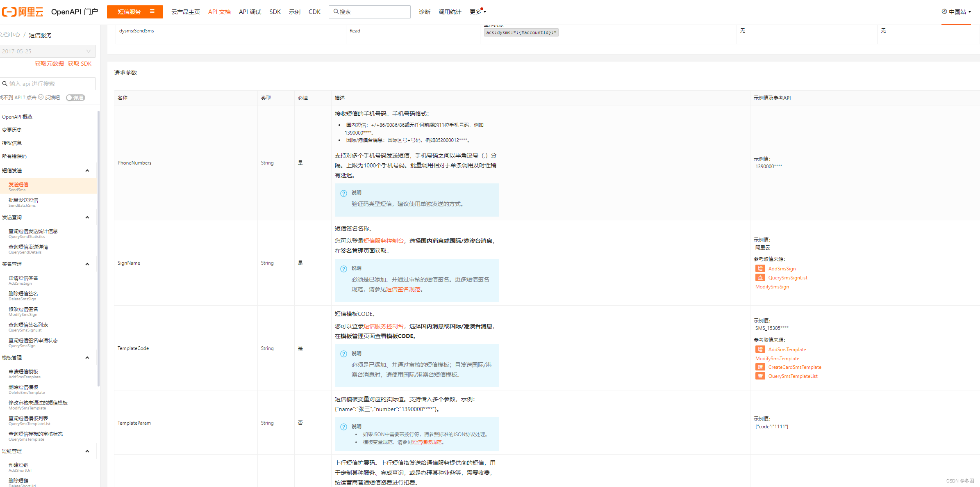Open the 2017-05-25 version dropdown
The image size is (980, 487).
[48, 51]
